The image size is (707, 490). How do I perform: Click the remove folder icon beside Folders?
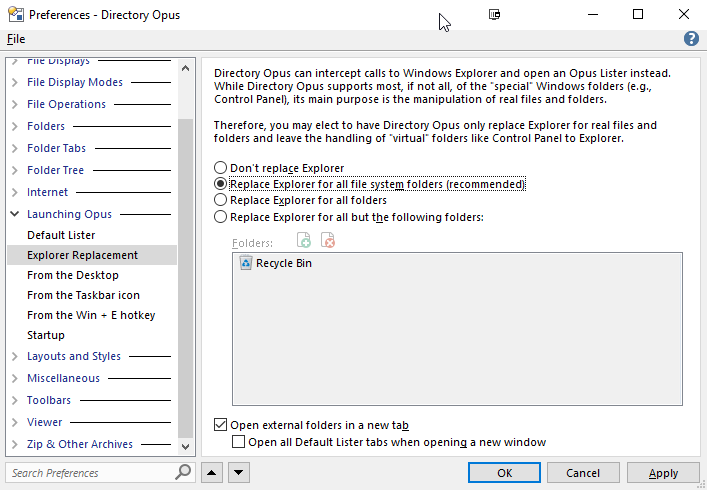coord(328,240)
